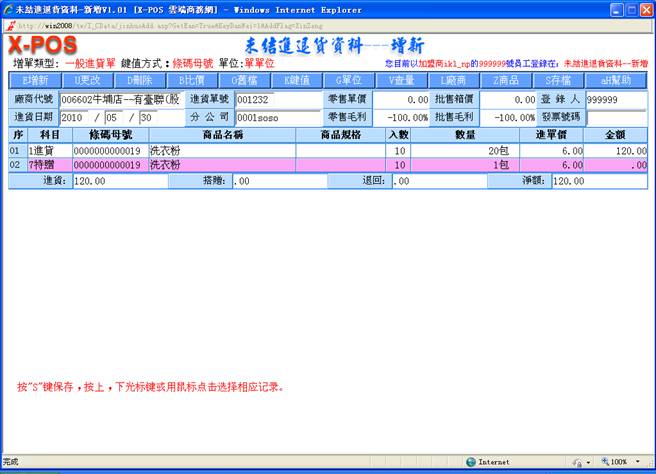Click the 廠商代號 vendor code field

tap(120, 100)
